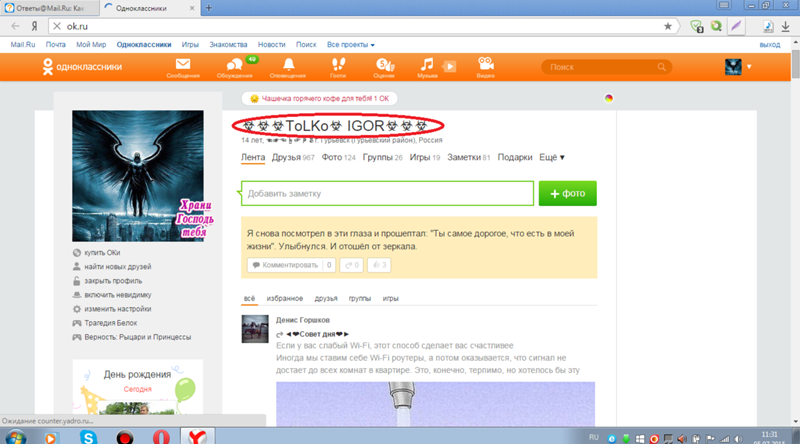Switch to the Ответы@Mail.Ru tab
Image resolution: width=800 pixels, height=444 pixels.
click(x=49, y=8)
